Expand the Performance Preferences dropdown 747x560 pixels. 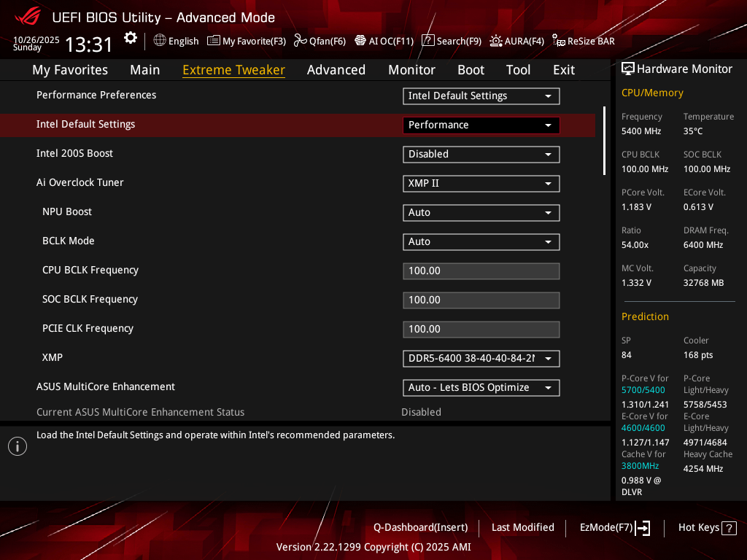(481, 96)
